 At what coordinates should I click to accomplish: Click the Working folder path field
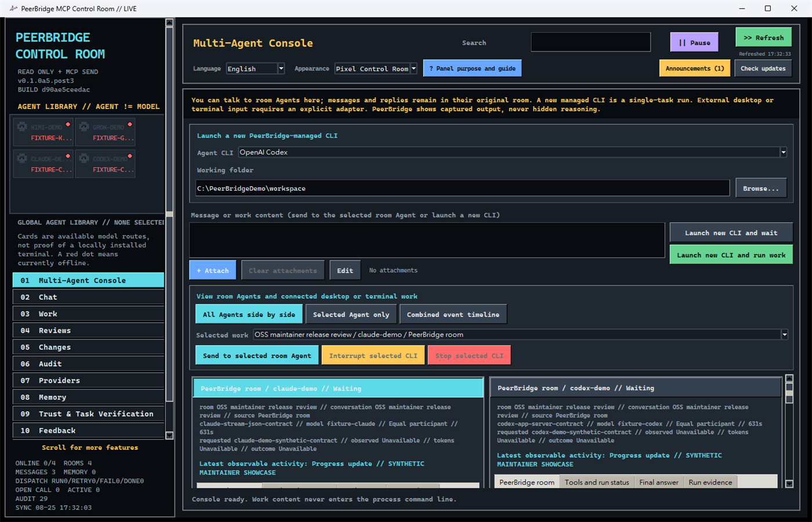462,188
